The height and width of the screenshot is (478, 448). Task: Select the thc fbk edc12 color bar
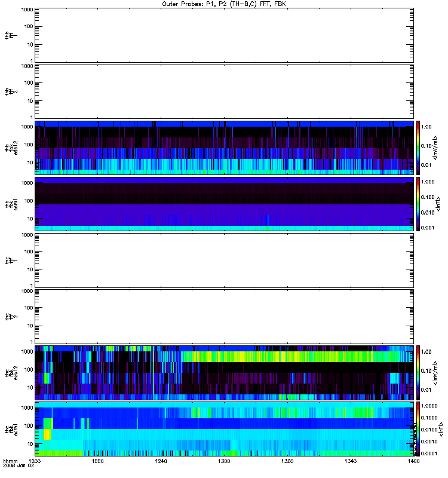click(418, 372)
